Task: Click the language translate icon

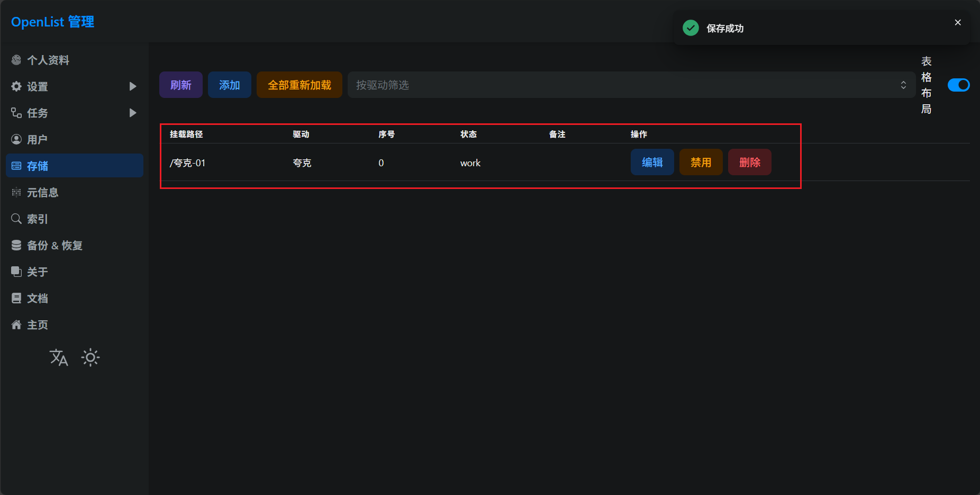Action: point(59,358)
